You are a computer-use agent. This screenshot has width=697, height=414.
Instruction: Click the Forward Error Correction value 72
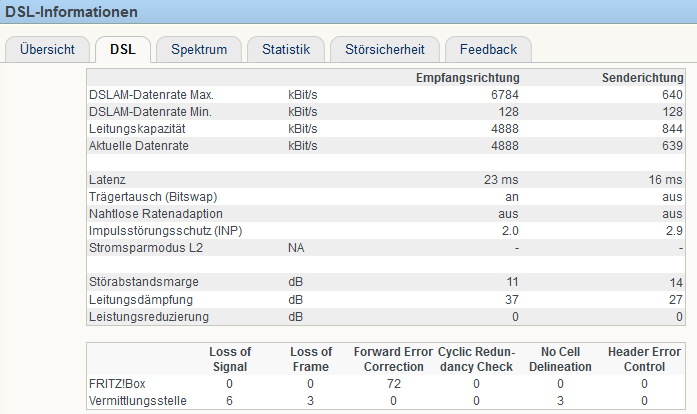394,383
